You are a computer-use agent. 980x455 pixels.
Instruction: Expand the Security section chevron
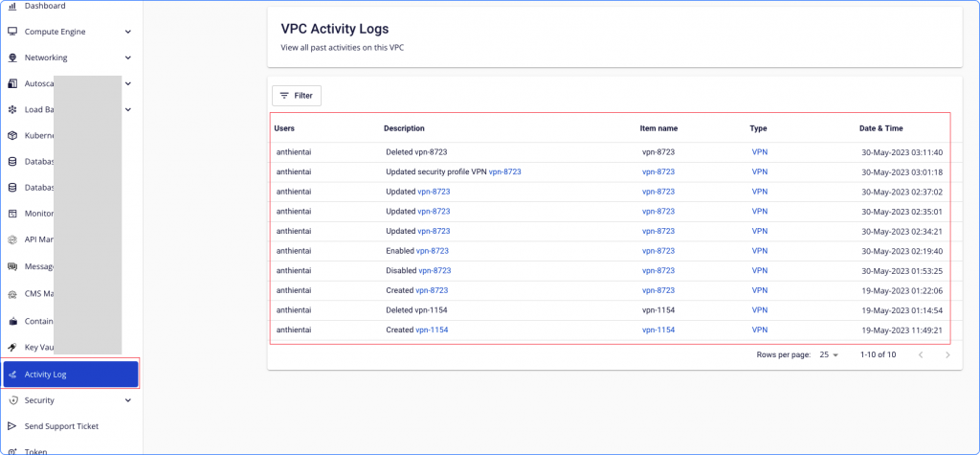128,400
